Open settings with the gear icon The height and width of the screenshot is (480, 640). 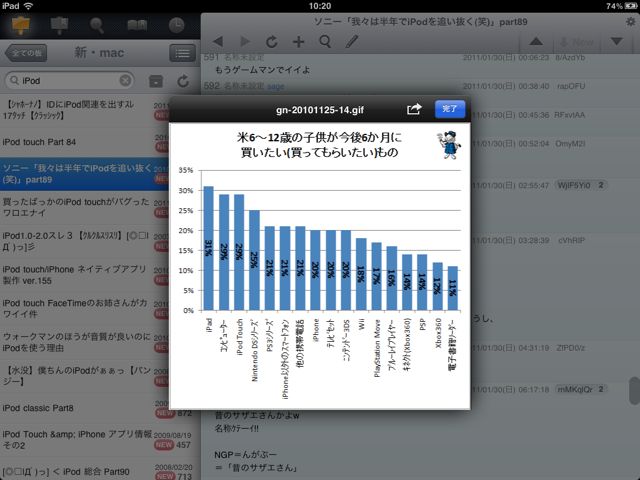[x=630, y=22]
